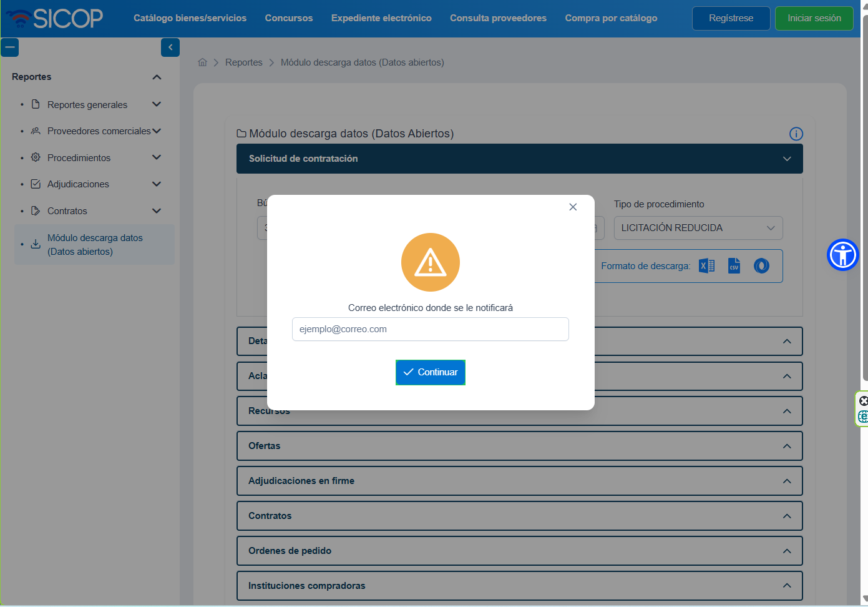Pick the ODS download format icon

(761, 265)
